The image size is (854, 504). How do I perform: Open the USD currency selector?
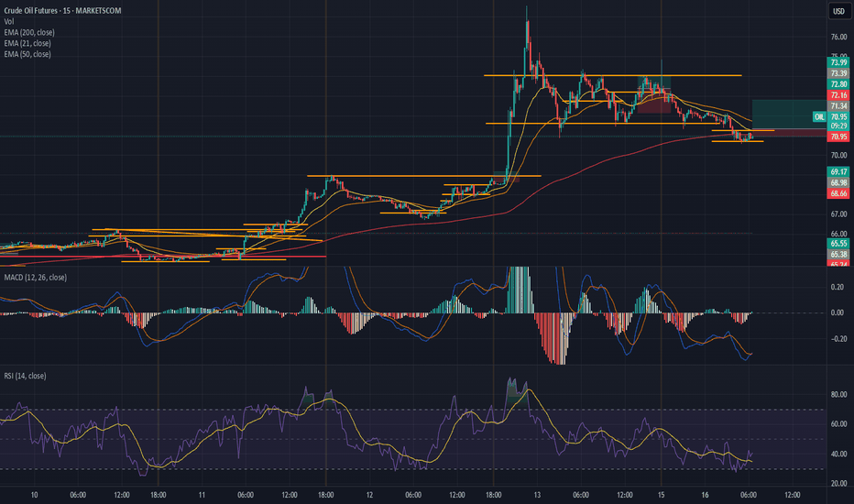pyautogui.click(x=838, y=12)
